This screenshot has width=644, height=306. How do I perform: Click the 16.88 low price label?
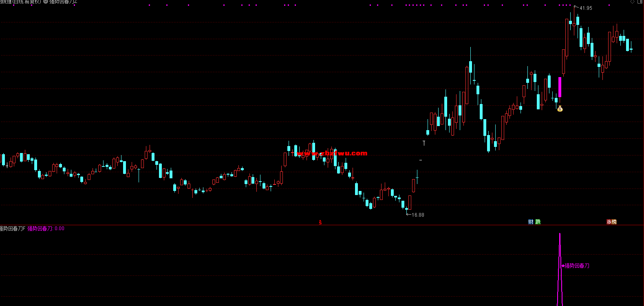click(418, 215)
